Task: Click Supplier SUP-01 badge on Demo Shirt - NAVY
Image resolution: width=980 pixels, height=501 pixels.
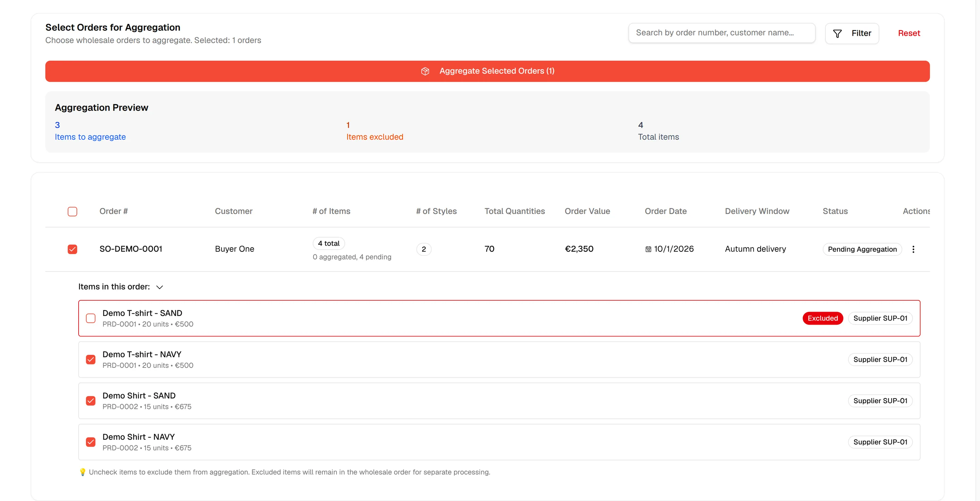Action: point(880,442)
